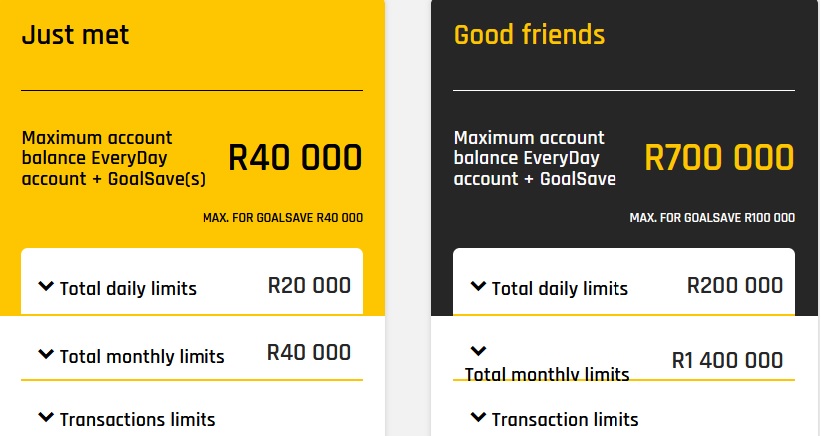This screenshot has width=821, height=436.
Task: Open Transactions limits label in Just met card
Action: click(137, 420)
